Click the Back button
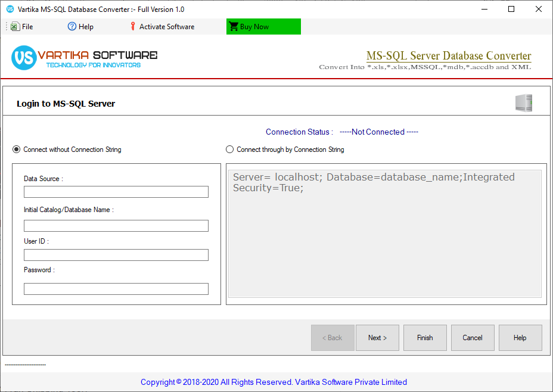The image size is (553, 392). click(333, 338)
